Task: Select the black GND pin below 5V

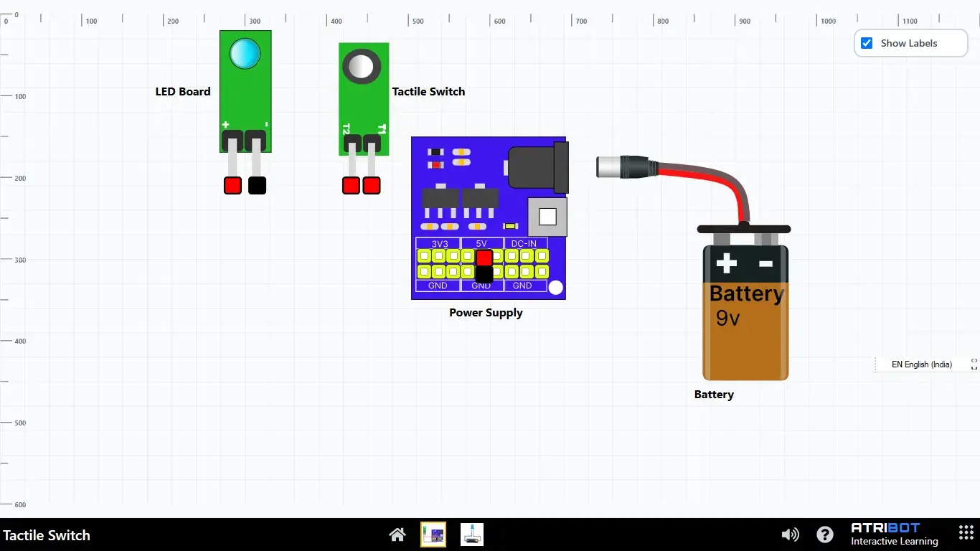Action: 484,273
